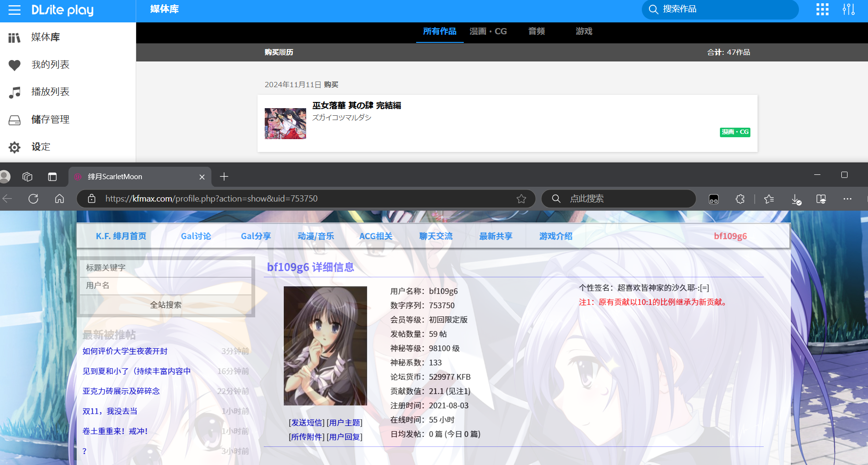Viewport: 868px width, 465px height.
Task: Click the bf109g6 username in nav bar
Action: click(x=730, y=236)
